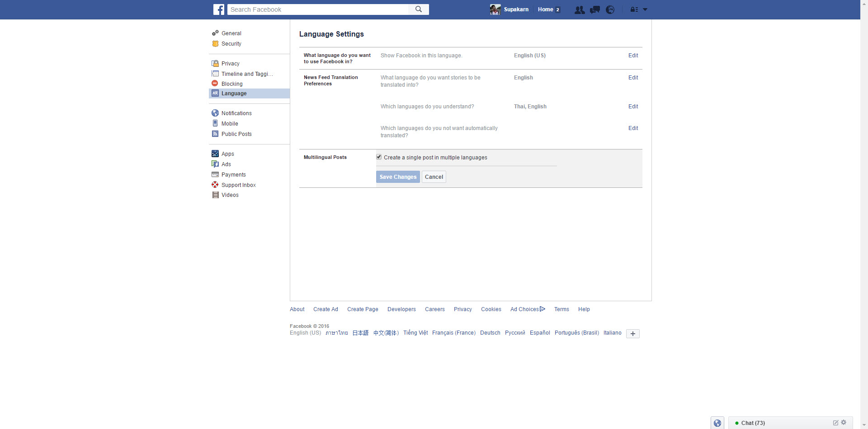The height and width of the screenshot is (429, 868).
Task: Open chat options gear icon
Action: tap(844, 423)
